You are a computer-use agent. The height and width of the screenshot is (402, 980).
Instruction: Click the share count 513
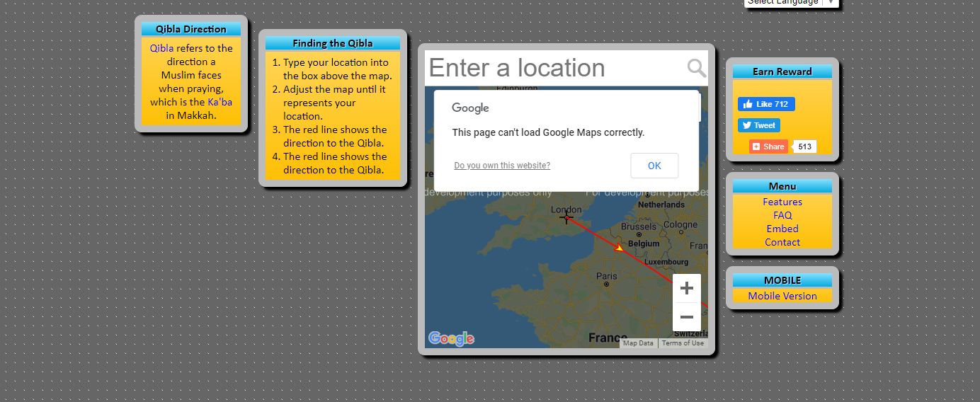(x=804, y=147)
